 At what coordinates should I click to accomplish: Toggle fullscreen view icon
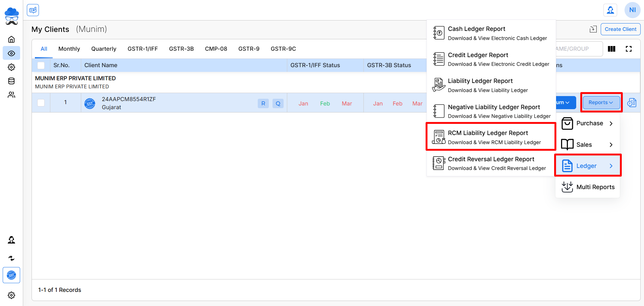(x=629, y=49)
